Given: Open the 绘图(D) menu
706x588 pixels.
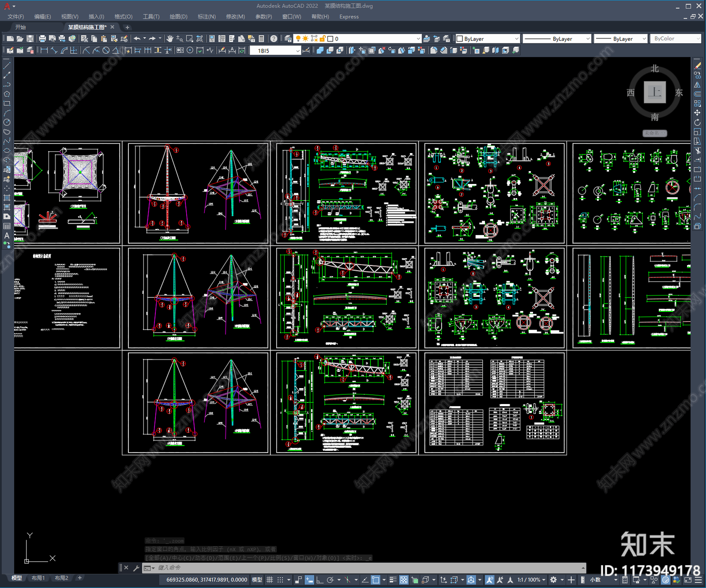Looking at the screenshot, I should (179, 17).
